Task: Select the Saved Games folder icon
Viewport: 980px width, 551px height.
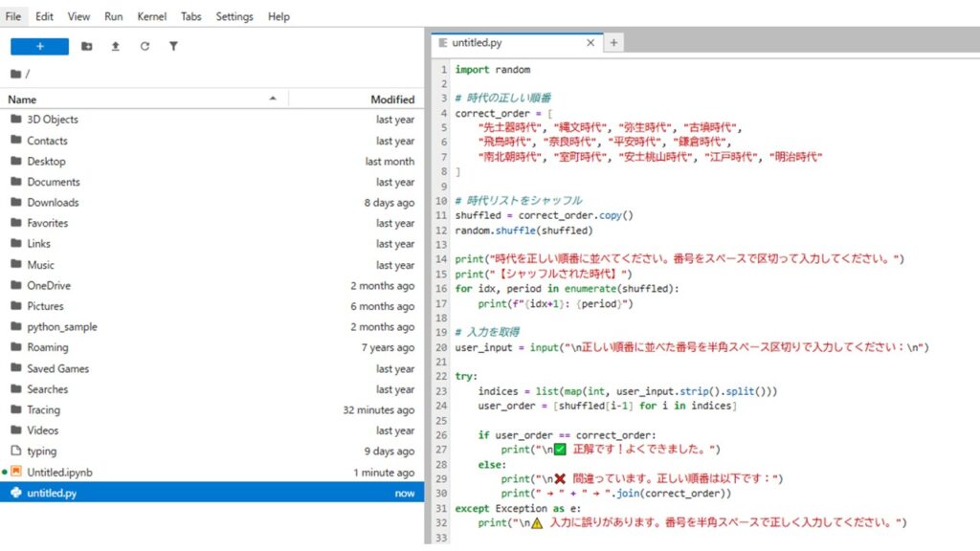Action: click(x=16, y=368)
